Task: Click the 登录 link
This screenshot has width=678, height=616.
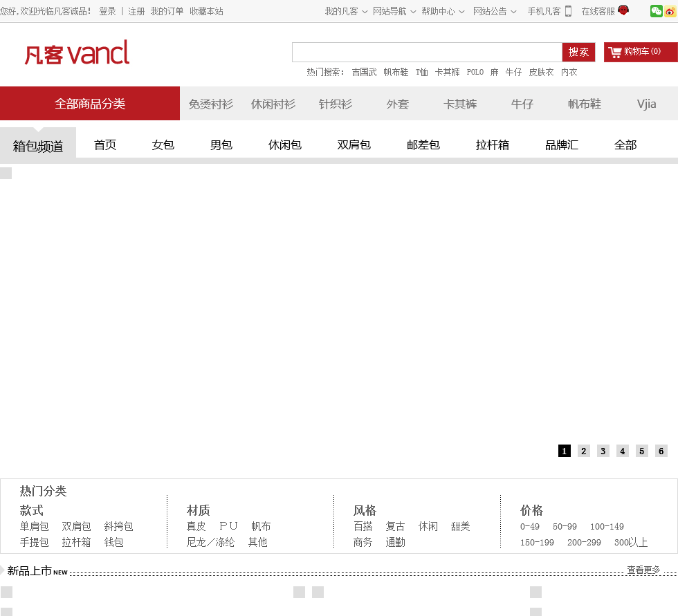Action: 108,11
